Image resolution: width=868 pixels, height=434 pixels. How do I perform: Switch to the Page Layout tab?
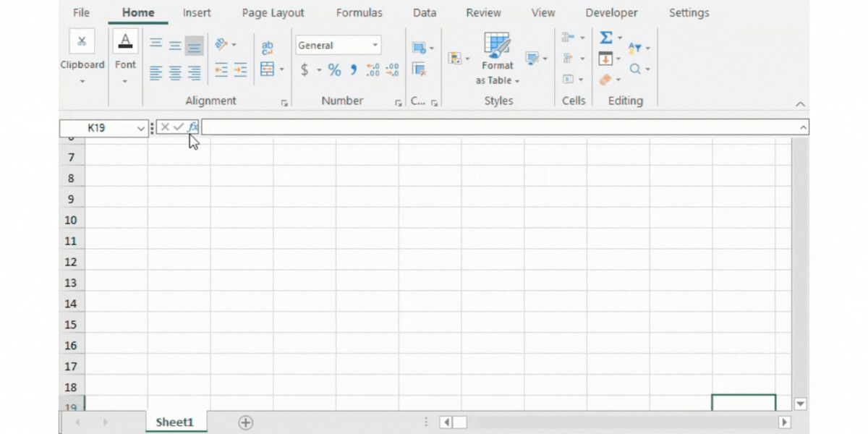(273, 13)
